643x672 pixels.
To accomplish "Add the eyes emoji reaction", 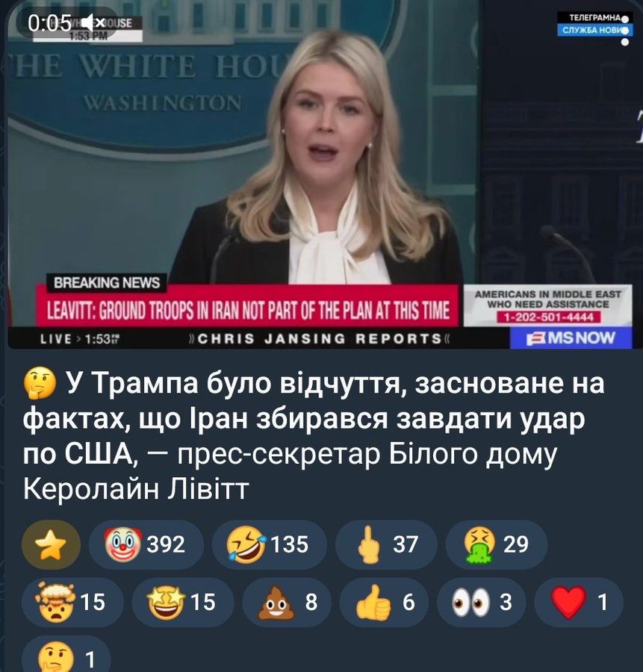I will coord(482,602).
